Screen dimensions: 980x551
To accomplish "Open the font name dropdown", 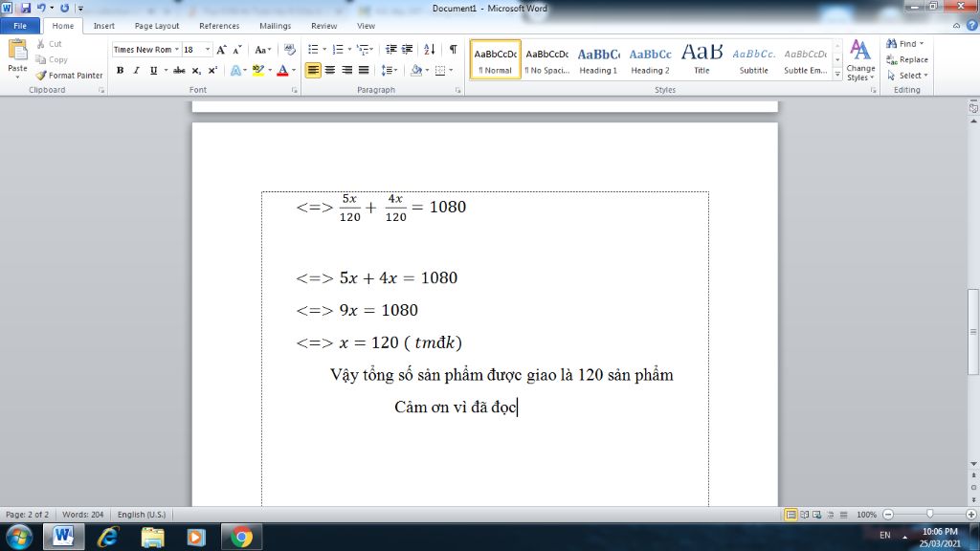I will click(x=177, y=50).
